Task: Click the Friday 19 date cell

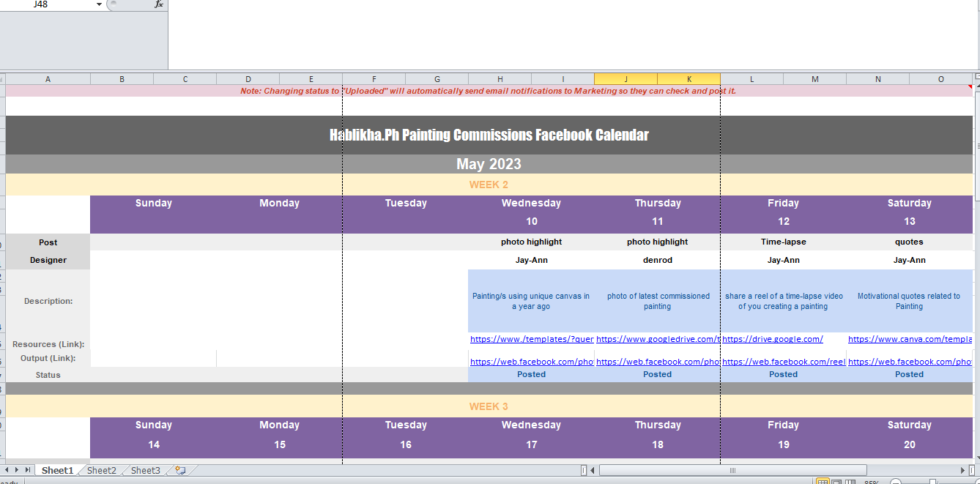Action: point(784,444)
